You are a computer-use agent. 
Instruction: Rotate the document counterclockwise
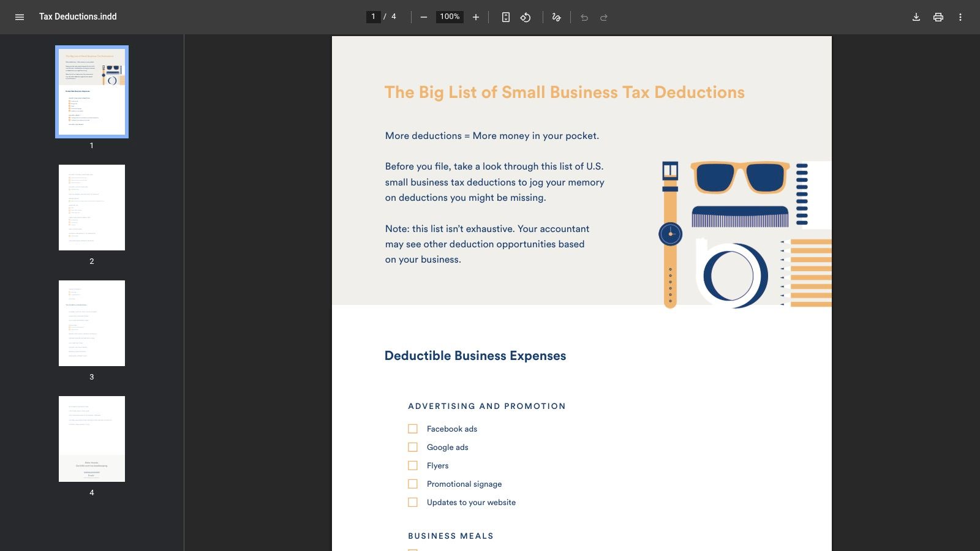pos(526,17)
